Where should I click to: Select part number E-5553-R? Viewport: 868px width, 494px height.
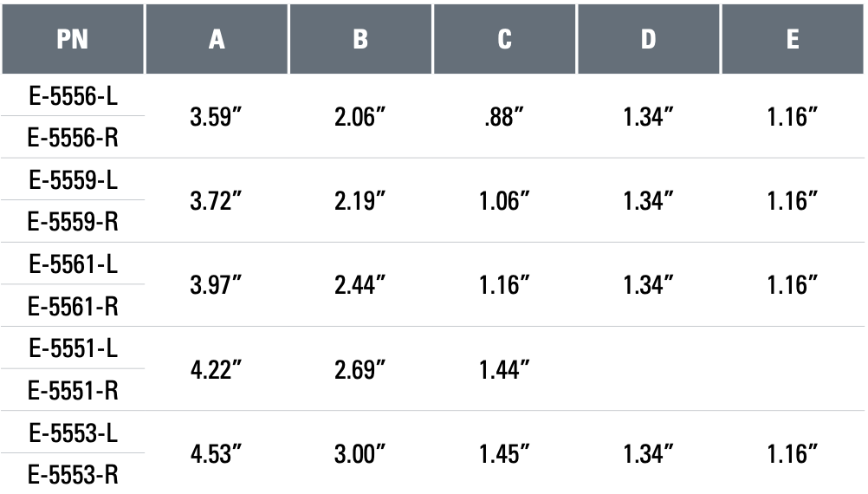(73, 475)
